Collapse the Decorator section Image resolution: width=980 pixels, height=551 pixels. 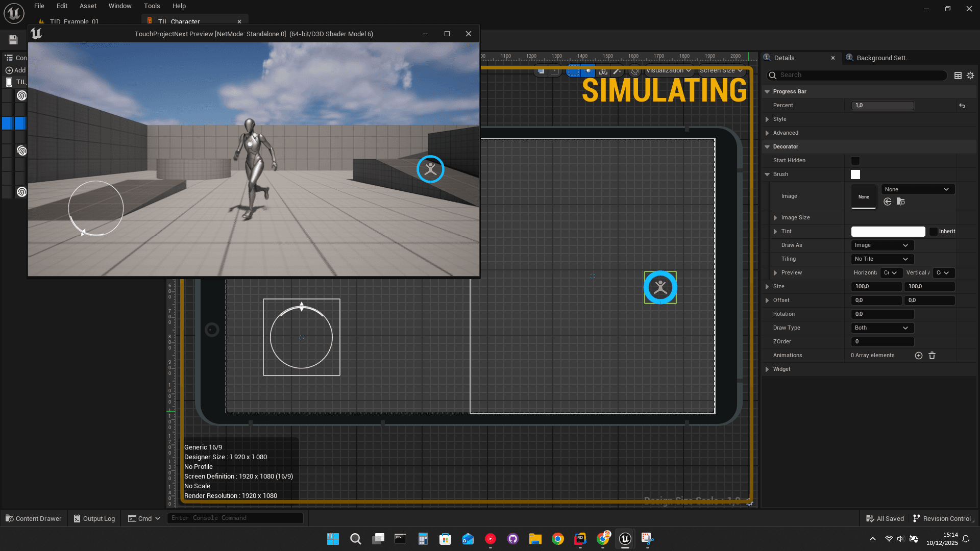click(x=767, y=147)
